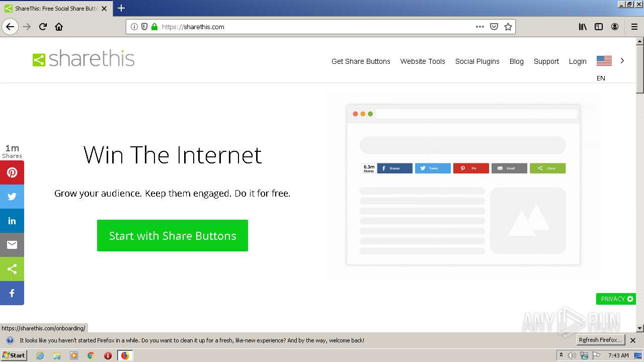Open File Explorer from taskbar
The image size is (644, 362).
click(x=57, y=355)
